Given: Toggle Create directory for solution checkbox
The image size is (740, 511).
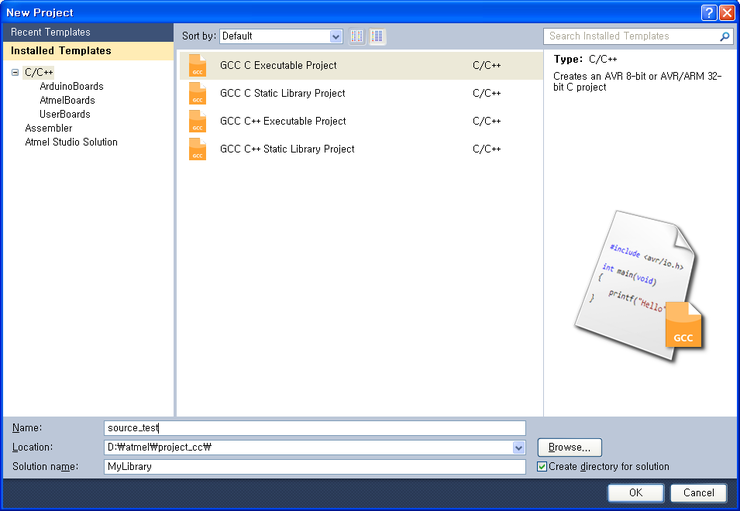Looking at the screenshot, I should [x=542, y=467].
